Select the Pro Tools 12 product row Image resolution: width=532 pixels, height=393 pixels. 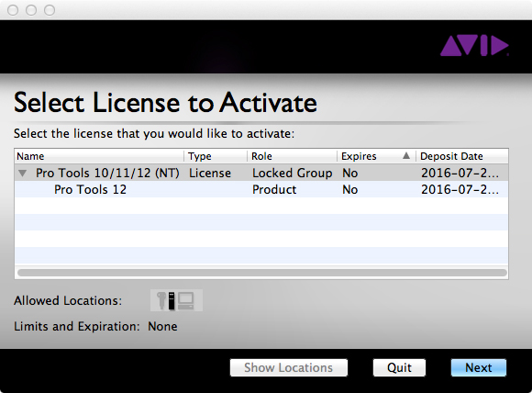[x=261, y=189]
